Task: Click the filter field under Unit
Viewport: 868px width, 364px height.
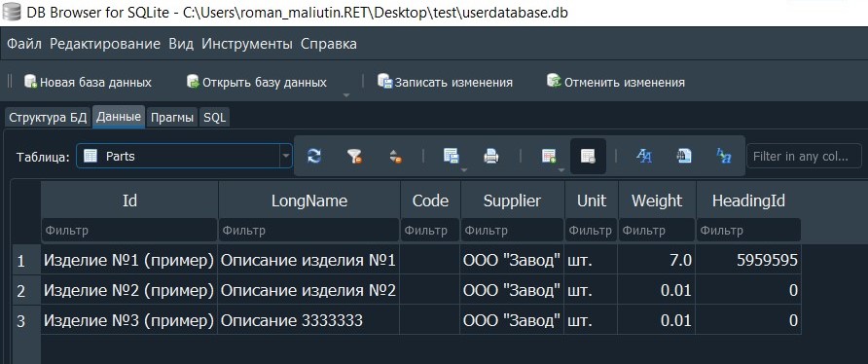Action: tap(591, 231)
